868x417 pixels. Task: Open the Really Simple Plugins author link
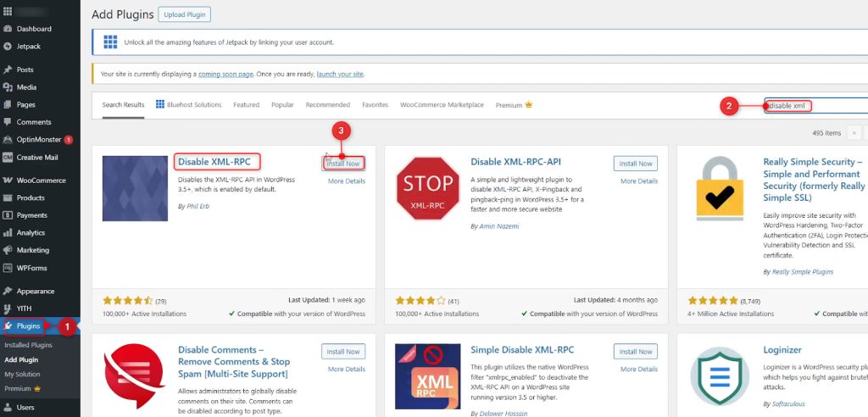[x=801, y=272]
